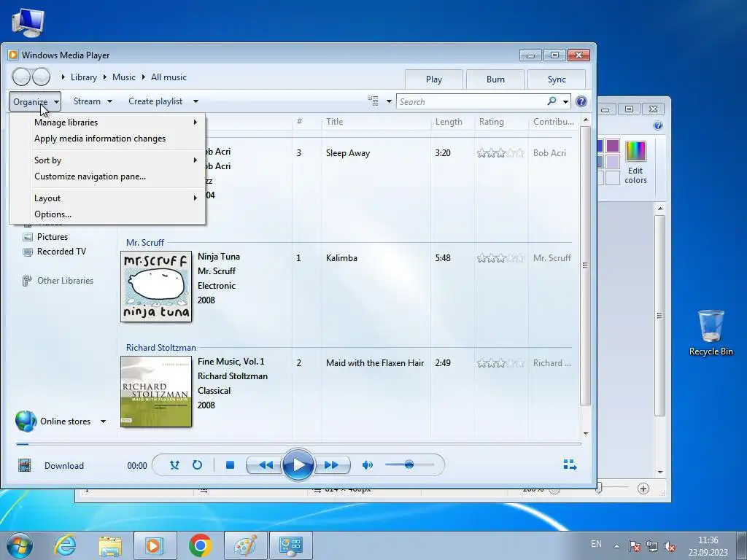The image size is (747, 560).
Task: Expand the view options dropdown arrow
Action: pos(389,101)
